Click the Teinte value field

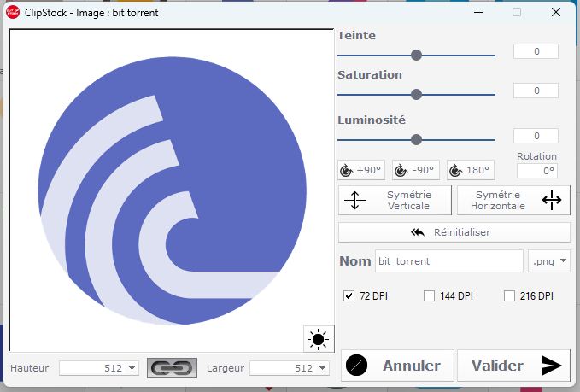(536, 51)
